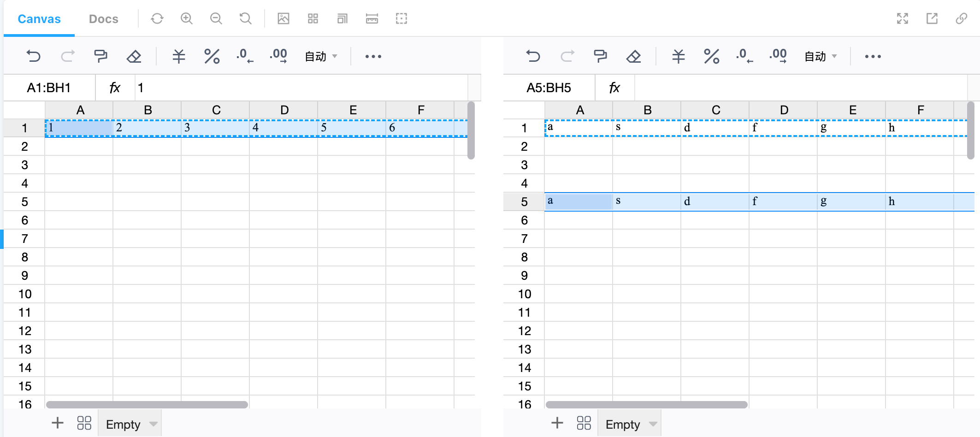The width and height of the screenshot is (980, 437).
Task: Open the 自动 number format dropdown
Action: (320, 56)
